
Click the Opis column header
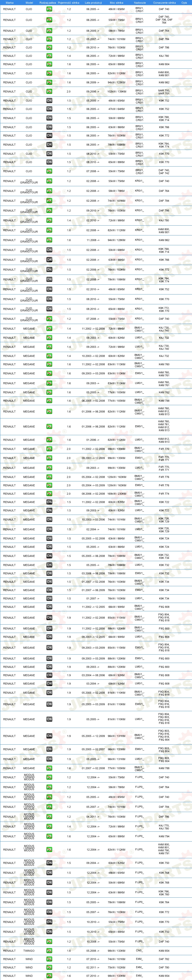tap(184, 3)
